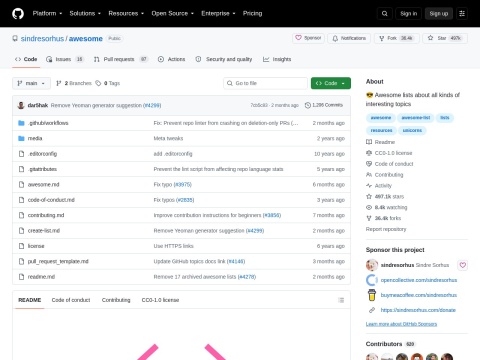Open the awesome.md file
Image resolution: width=480 pixels, height=360 pixels.
44,184
